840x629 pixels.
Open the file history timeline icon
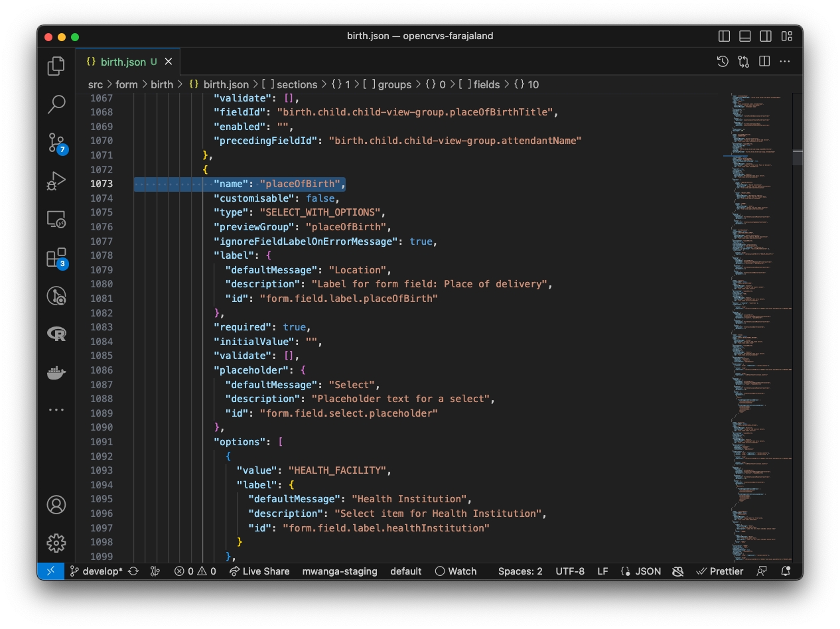pyautogui.click(x=723, y=62)
